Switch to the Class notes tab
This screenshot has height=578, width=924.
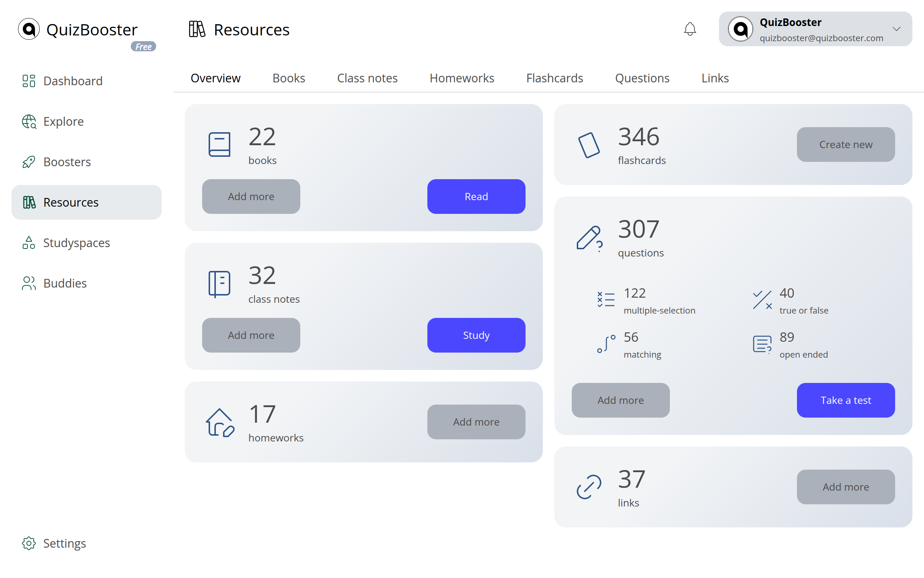pyautogui.click(x=367, y=78)
